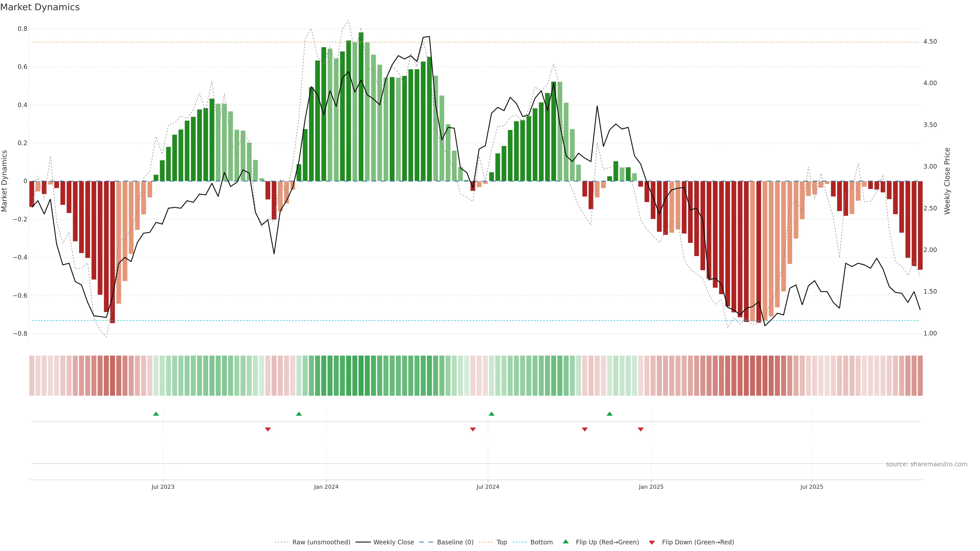Click the Market Dynamics chart title
Screen dimensions: 980x551
(40, 7)
